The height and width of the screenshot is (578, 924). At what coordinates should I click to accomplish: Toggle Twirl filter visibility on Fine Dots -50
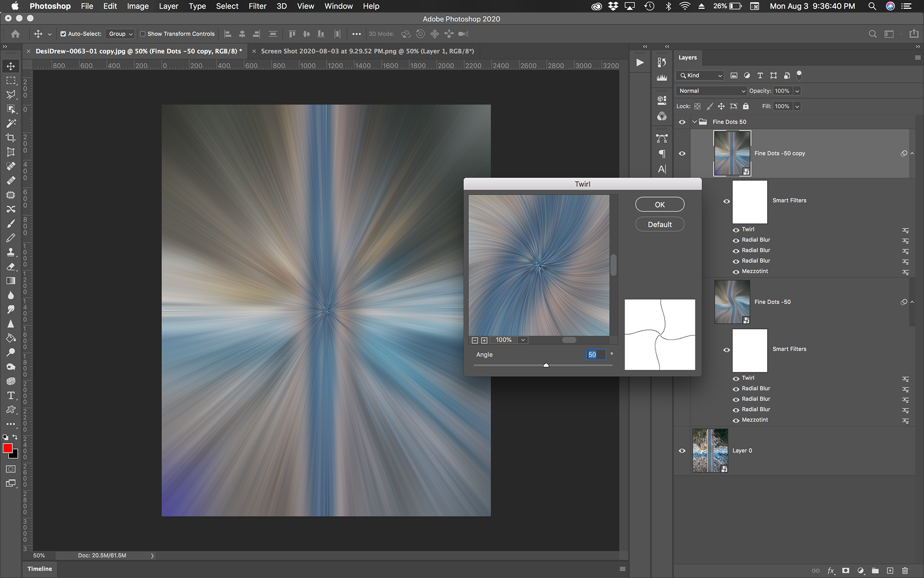point(736,379)
